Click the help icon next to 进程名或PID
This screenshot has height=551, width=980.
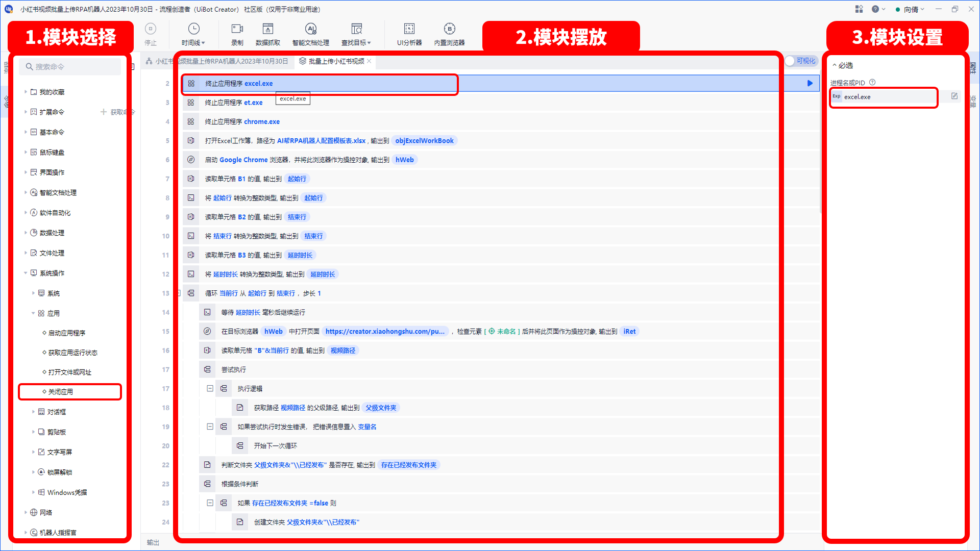(x=872, y=82)
